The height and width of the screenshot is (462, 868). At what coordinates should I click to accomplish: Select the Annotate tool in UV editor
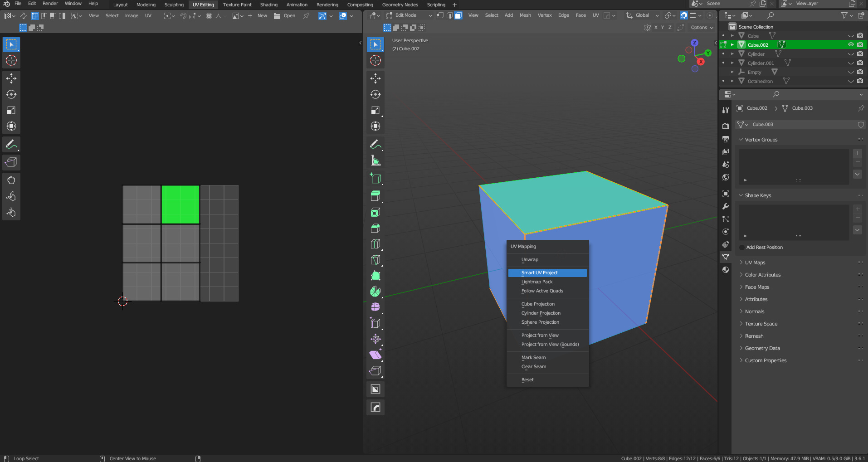pos(11,145)
